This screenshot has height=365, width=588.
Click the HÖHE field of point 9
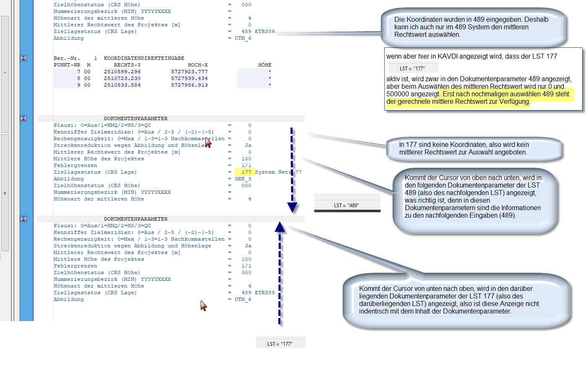[x=254, y=85]
